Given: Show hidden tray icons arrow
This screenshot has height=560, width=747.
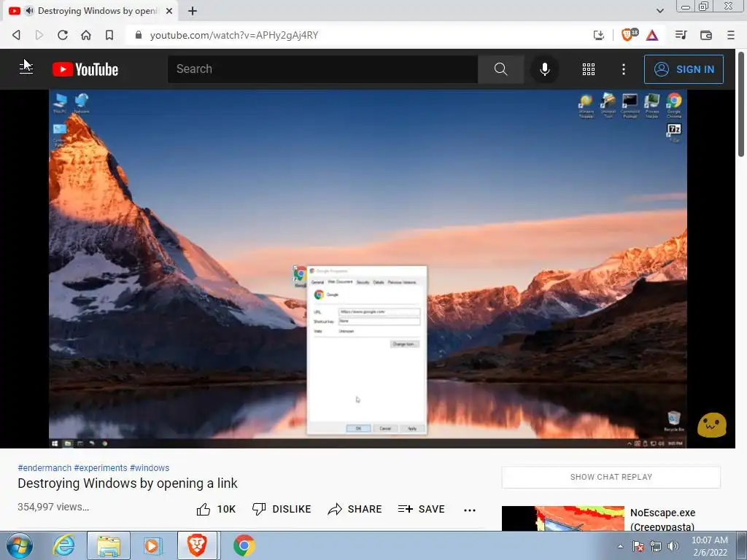Looking at the screenshot, I should [620, 546].
